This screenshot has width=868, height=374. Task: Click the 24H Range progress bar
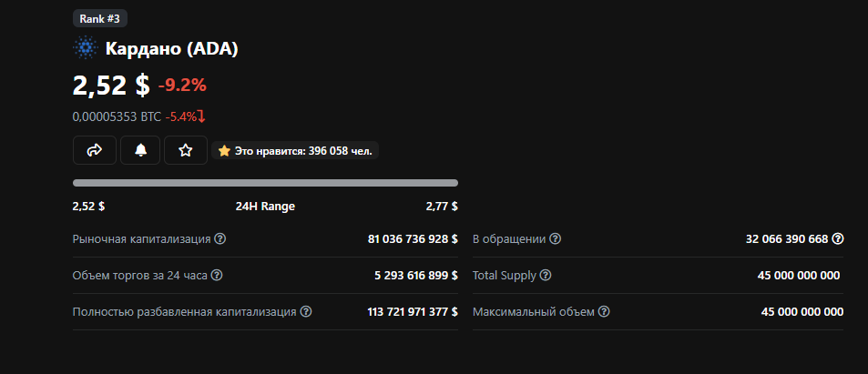(x=265, y=183)
